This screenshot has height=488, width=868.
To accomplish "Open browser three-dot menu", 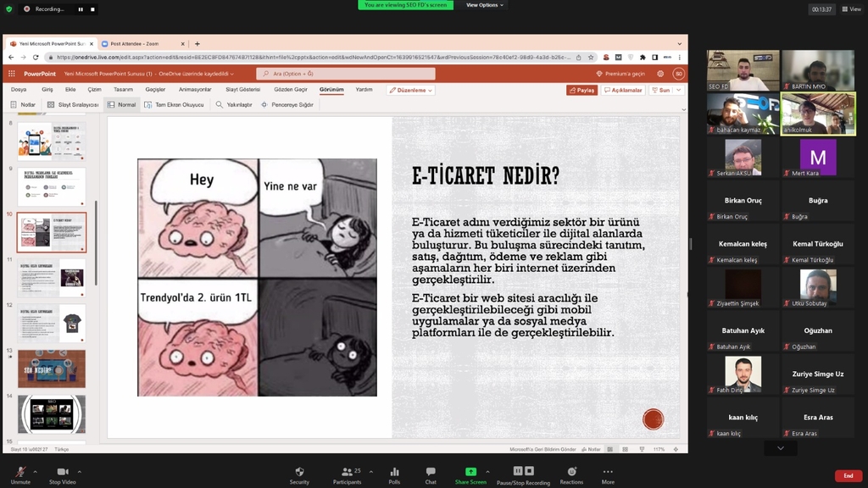I will point(680,57).
